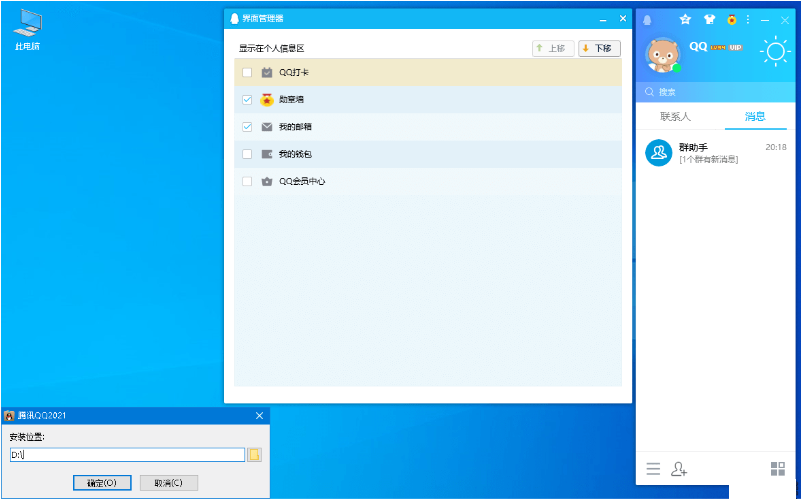Viewport: 801px width, 499px height.
Task: Open the medal icon in QQ title bar
Action: (732, 19)
